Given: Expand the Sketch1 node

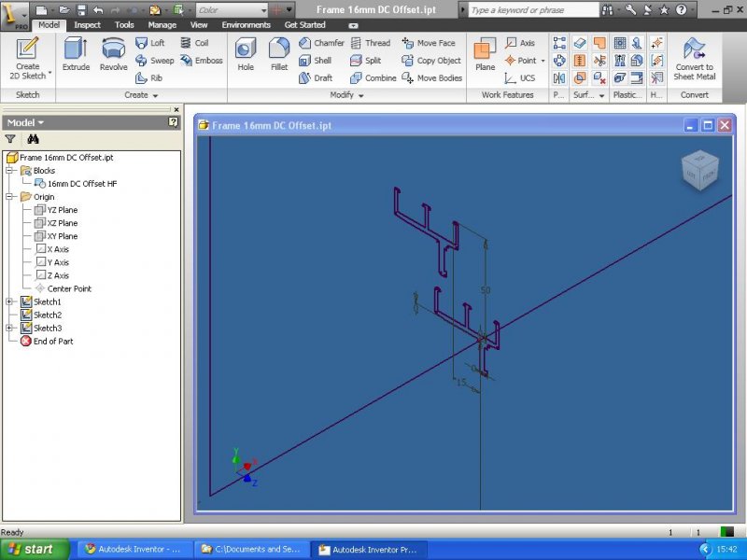Looking at the screenshot, I should click(x=9, y=301).
